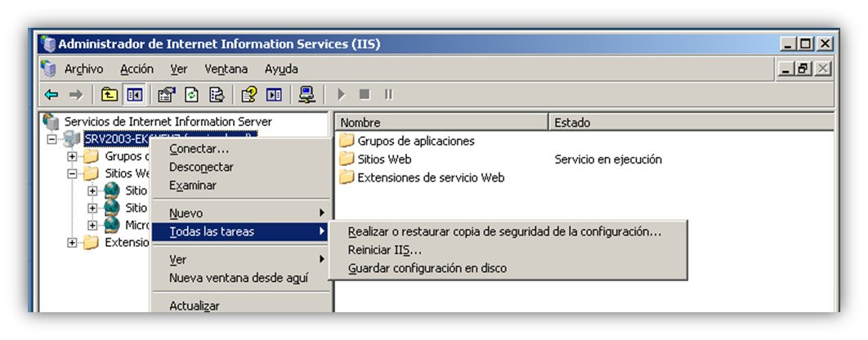
Task: Click the Extensiones de servicio Web folder icon
Action: click(x=347, y=177)
